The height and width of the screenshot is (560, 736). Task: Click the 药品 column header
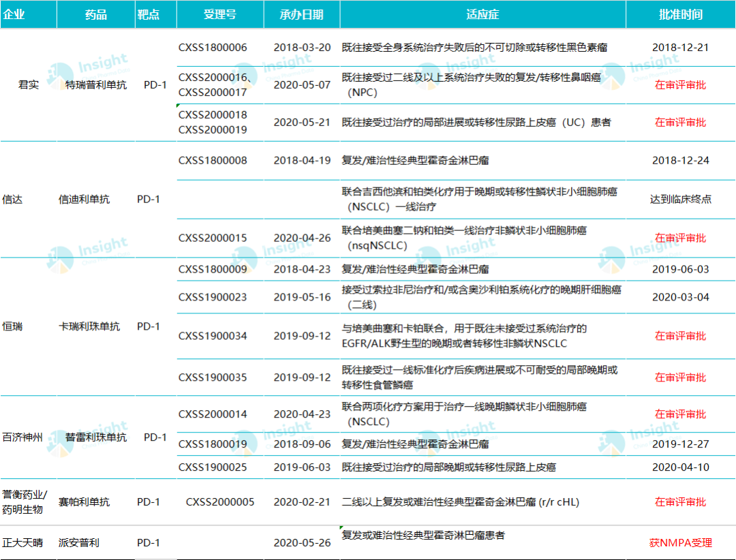96,14
